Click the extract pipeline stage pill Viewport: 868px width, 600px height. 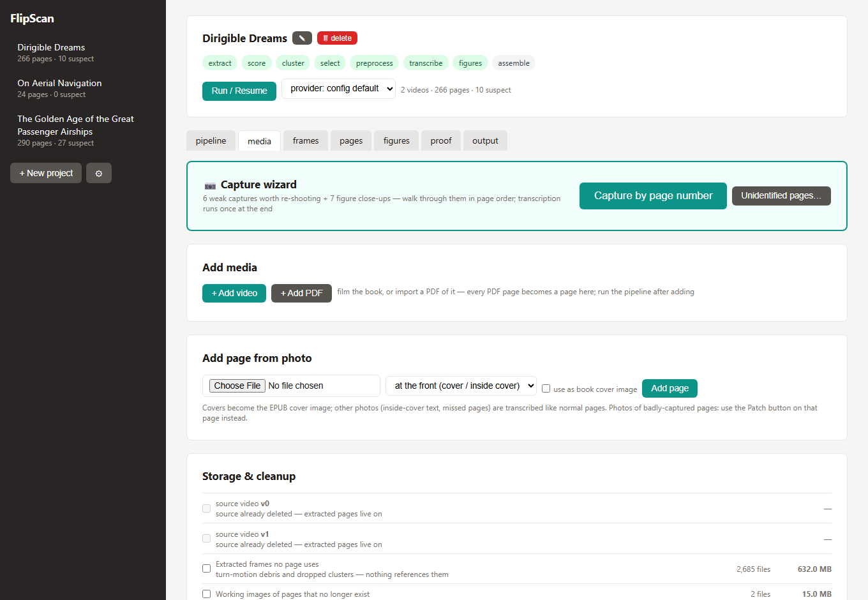[220, 63]
